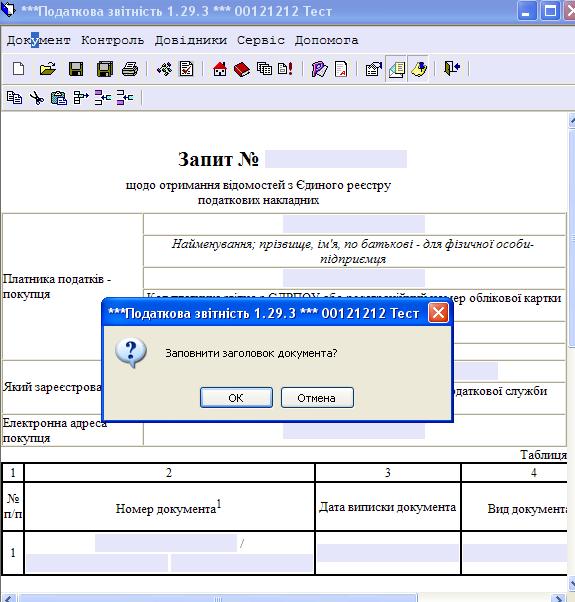Click the document with red exclamation icon
The height and width of the screenshot is (602, 575).
point(286,69)
